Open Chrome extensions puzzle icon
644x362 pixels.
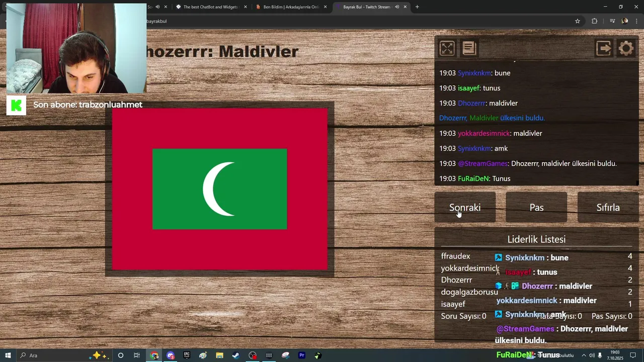tap(595, 21)
